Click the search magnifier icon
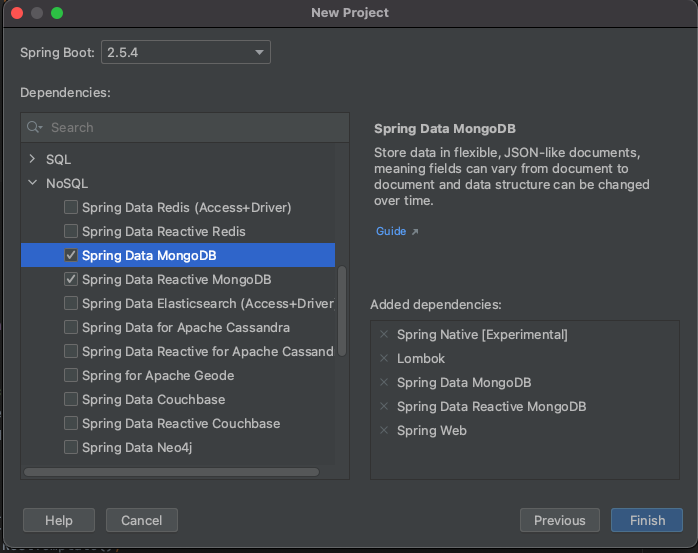Image resolution: width=698 pixels, height=553 pixels. coord(35,128)
